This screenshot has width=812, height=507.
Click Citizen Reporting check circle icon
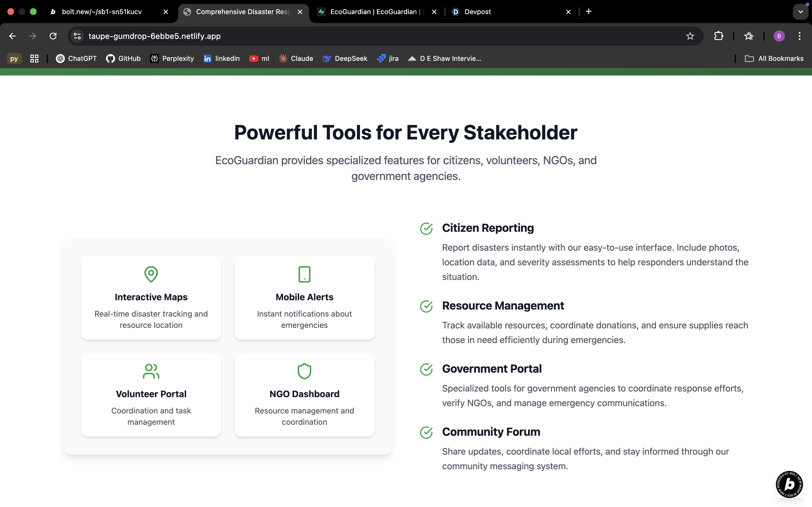click(x=426, y=229)
